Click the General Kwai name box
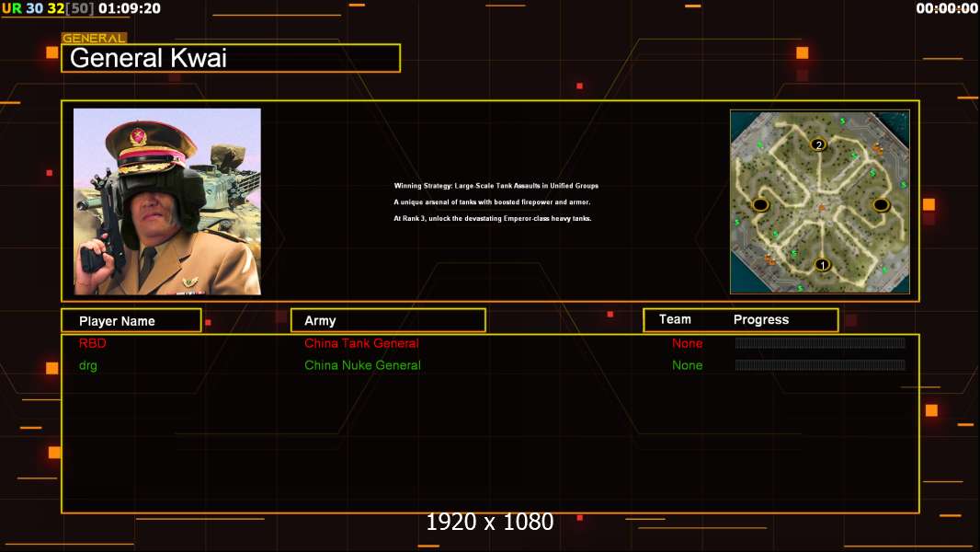Viewport: 980px width, 552px height. point(231,58)
